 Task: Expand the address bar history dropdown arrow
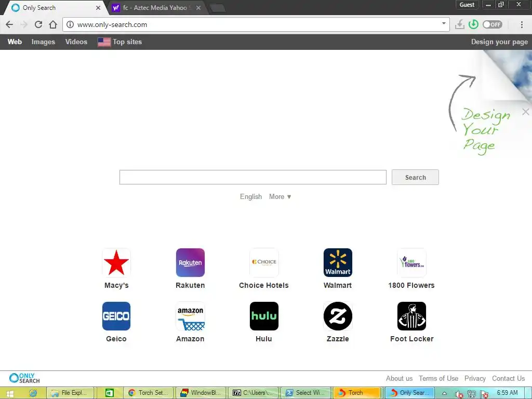pos(444,24)
